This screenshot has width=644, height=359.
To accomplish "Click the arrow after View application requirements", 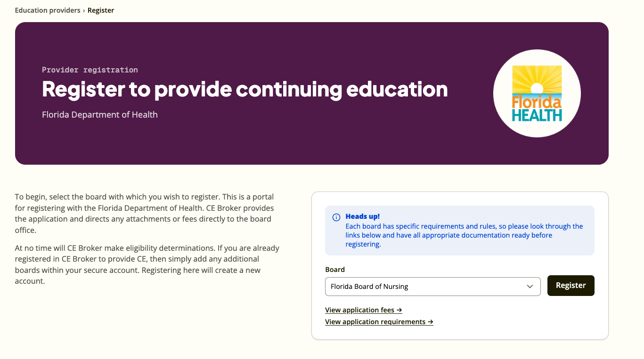I will 430,322.
